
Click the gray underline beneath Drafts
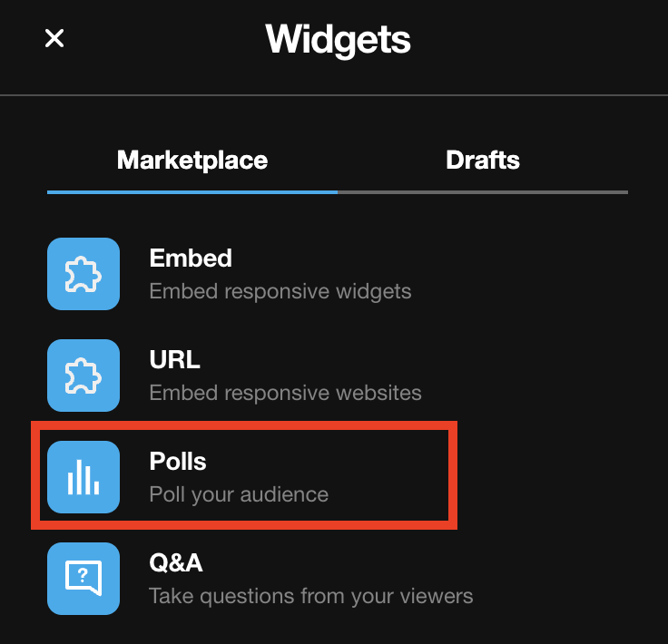(483, 192)
